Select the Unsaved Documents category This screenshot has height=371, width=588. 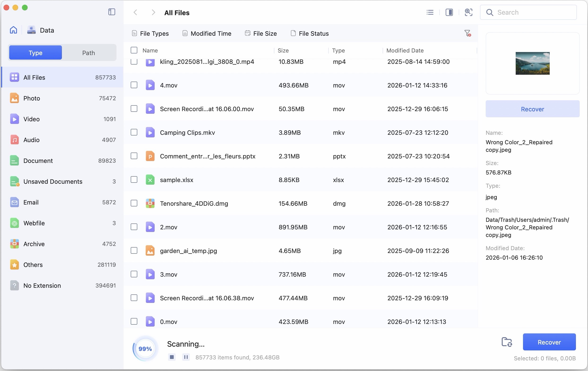(x=53, y=181)
